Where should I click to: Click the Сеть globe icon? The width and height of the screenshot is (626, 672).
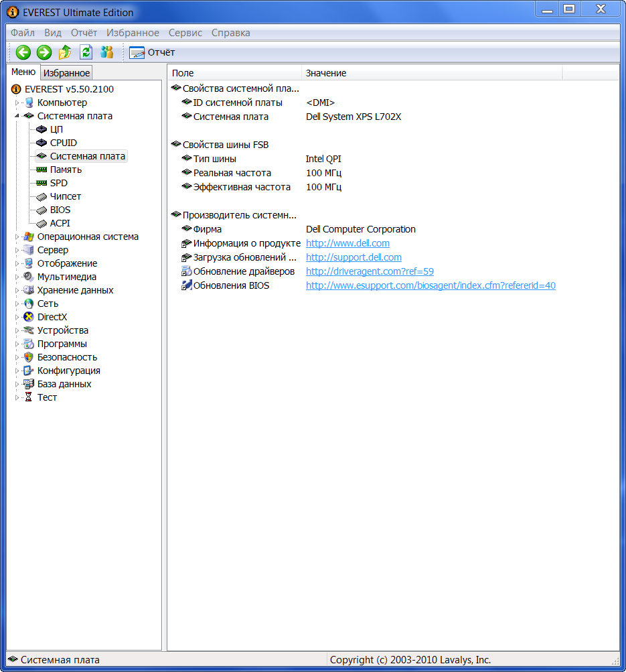click(x=29, y=304)
